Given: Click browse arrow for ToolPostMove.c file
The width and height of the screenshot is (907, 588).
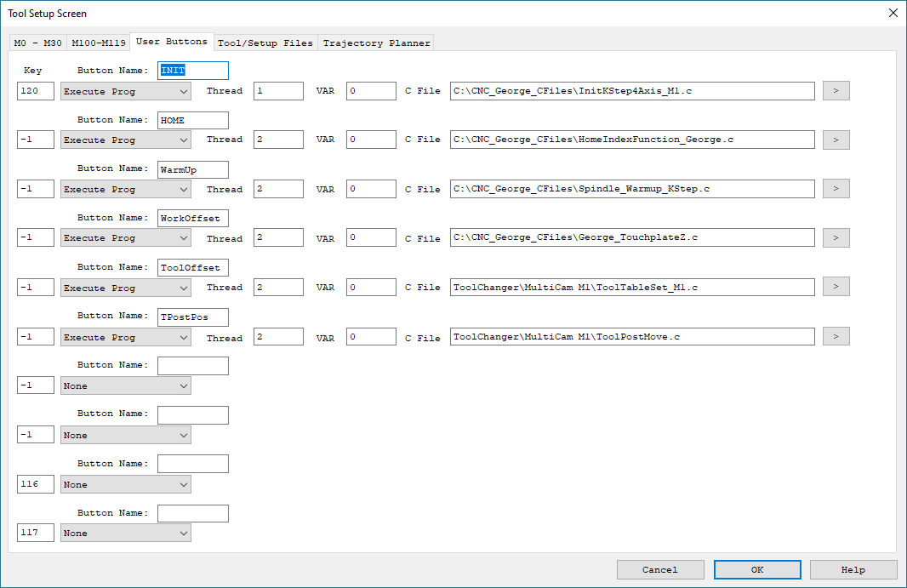Looking at the screenshot, I should [x=836, y=337].
